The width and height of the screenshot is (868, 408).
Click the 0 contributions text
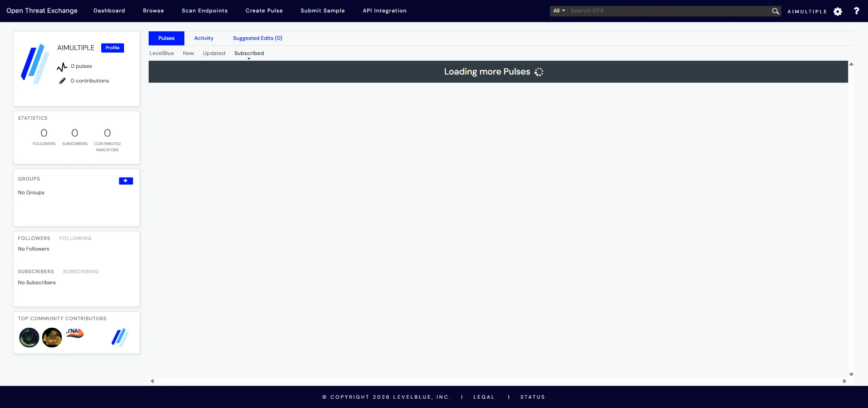pyautogui.click(x=90, y=81)
